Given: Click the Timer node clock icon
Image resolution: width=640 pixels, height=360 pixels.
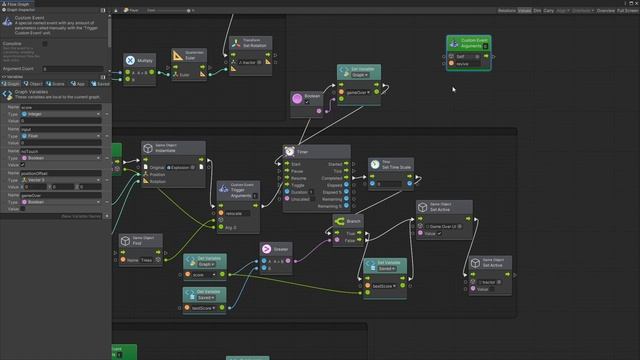Looking at the screenshot, I should 289,151.
